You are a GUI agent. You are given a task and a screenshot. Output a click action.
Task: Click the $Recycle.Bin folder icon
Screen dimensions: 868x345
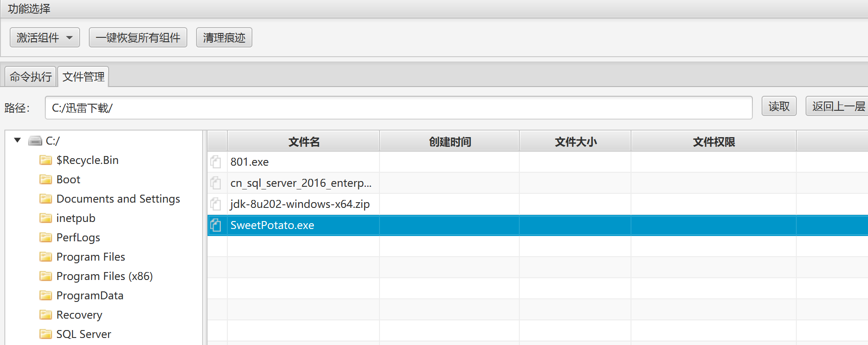point(45,160)
